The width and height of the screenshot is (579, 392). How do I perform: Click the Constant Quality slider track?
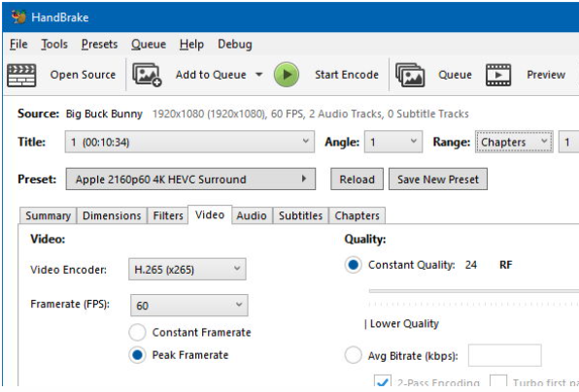pos(474,291)
